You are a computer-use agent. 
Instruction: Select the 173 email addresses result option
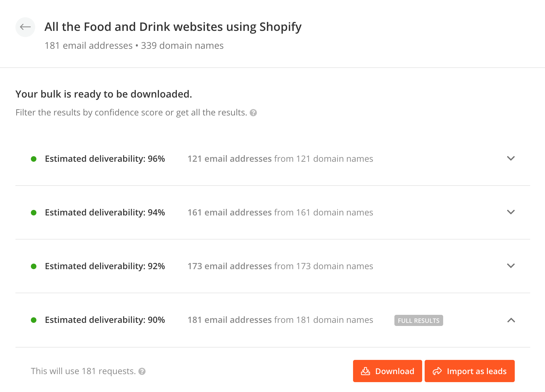tap(273, 266)
